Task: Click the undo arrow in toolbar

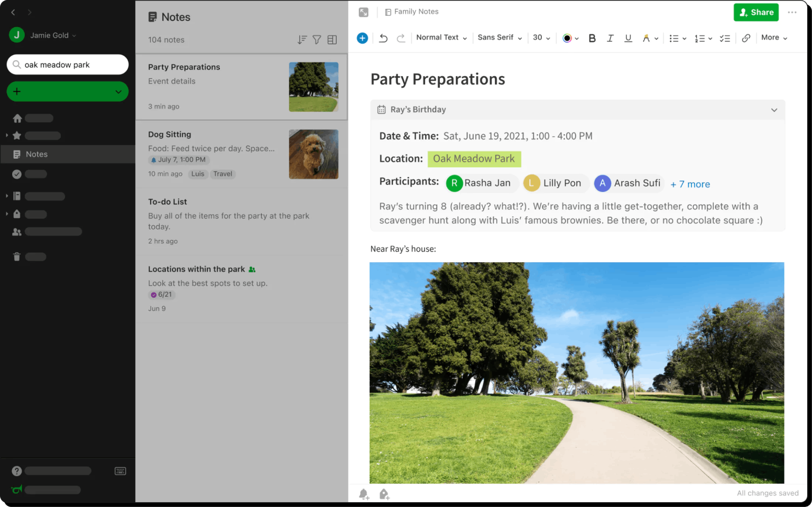Action: pyautogui.click(x=383, y=38)
